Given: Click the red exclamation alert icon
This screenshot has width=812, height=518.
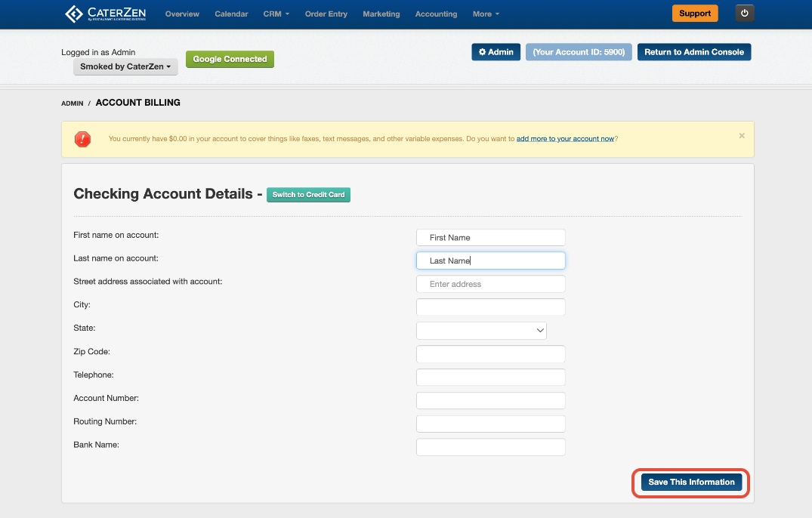Looking at the screenshot, I should 83,139.
